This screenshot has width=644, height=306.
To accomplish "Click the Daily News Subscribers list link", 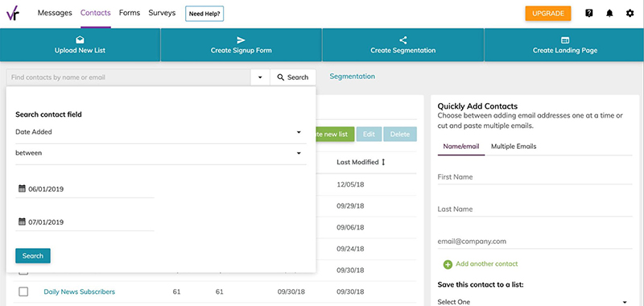I will point(79,292).
